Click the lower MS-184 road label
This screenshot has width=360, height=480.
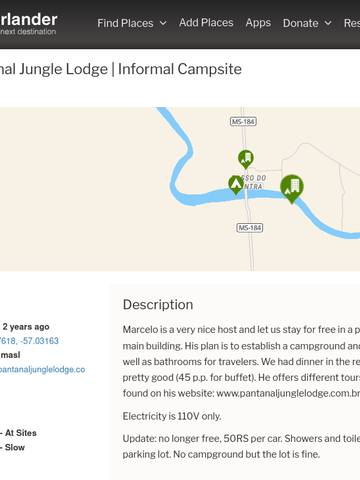250,228
